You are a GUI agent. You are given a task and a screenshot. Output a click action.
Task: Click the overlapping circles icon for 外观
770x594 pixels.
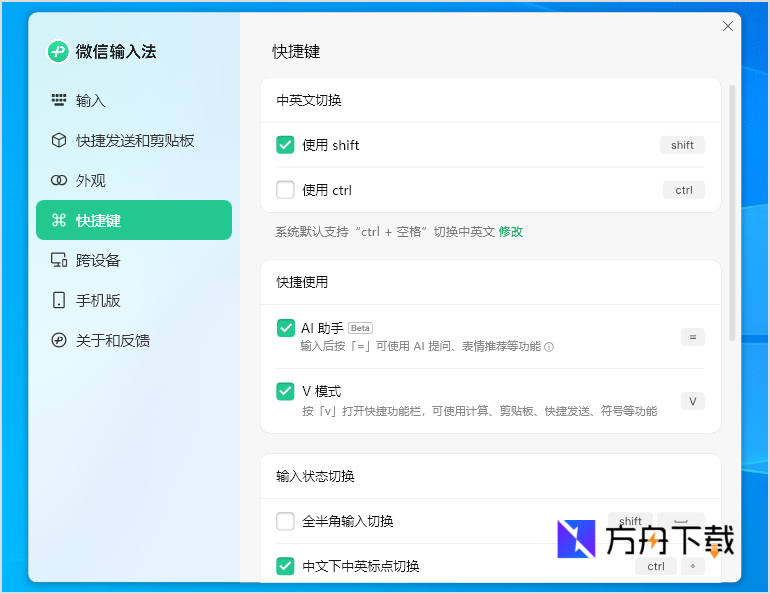point(59,180)
